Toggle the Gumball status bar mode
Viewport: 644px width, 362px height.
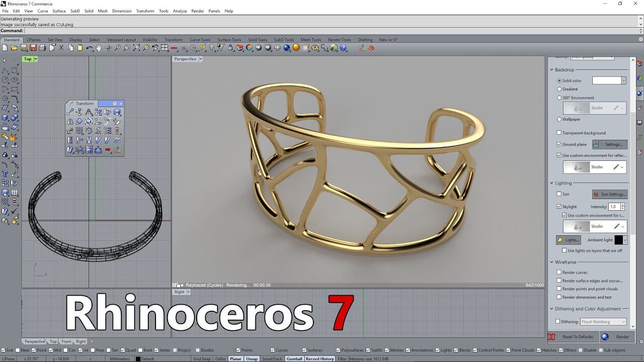click(x=294, y=359)
